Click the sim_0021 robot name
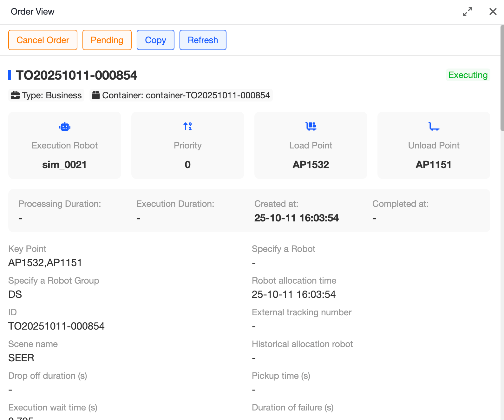 pyautogui.click(x=64, y=165)
